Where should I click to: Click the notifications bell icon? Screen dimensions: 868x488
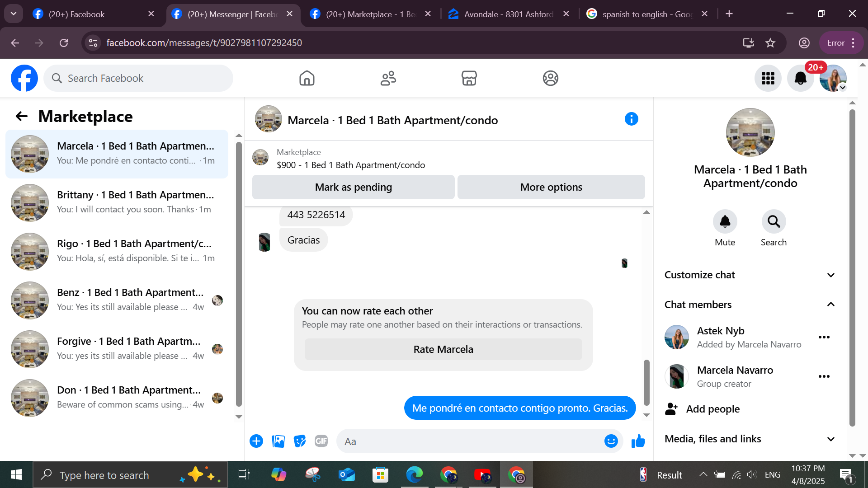tap(800, 78)
